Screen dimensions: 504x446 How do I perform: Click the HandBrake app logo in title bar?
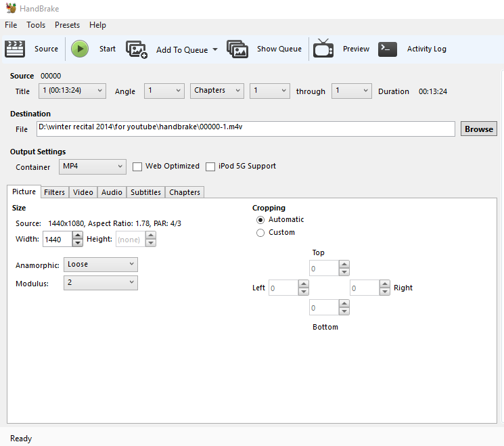tap(11, 8)
